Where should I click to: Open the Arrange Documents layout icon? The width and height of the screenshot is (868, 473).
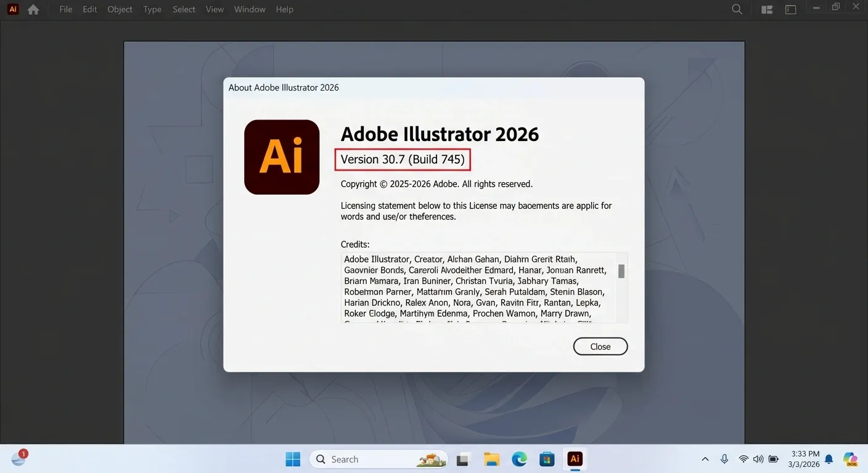767,9
